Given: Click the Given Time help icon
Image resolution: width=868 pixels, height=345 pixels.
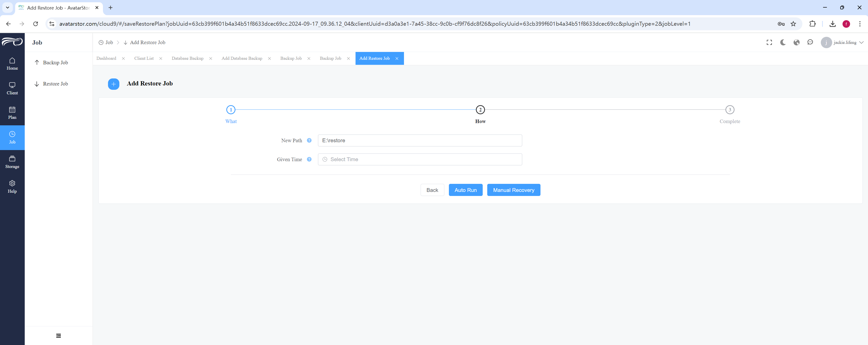Looking at the screenshot, I should pyautogui.click(x=309, y=159).
